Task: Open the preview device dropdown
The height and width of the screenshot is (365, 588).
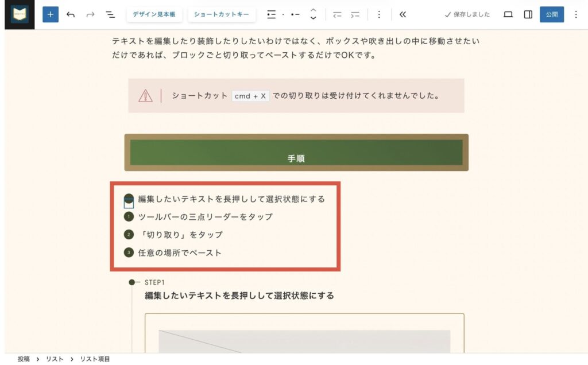Action: coord(508,14)
